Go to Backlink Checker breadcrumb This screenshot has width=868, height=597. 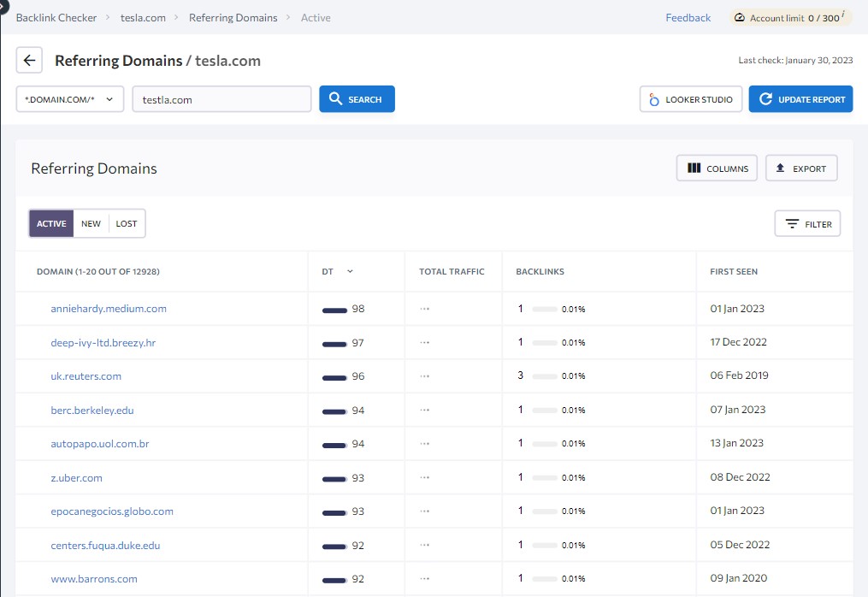(56, 18)
